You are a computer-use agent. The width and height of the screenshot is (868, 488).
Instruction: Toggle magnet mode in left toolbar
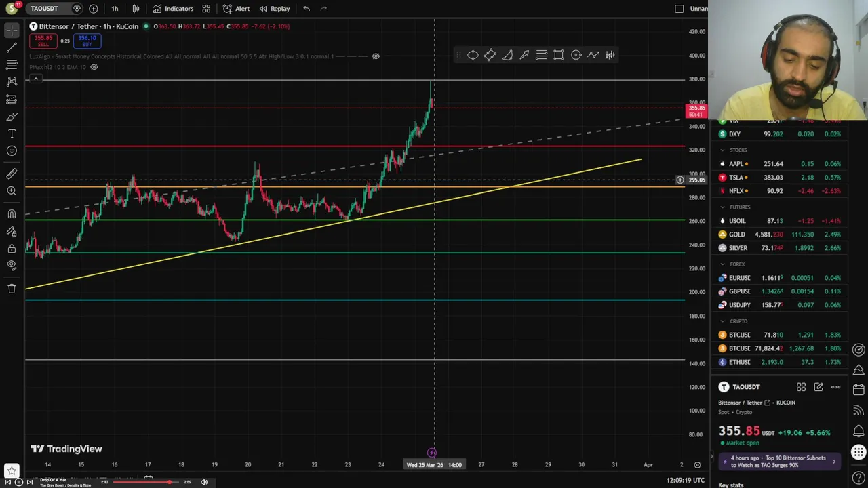(12, 214)
